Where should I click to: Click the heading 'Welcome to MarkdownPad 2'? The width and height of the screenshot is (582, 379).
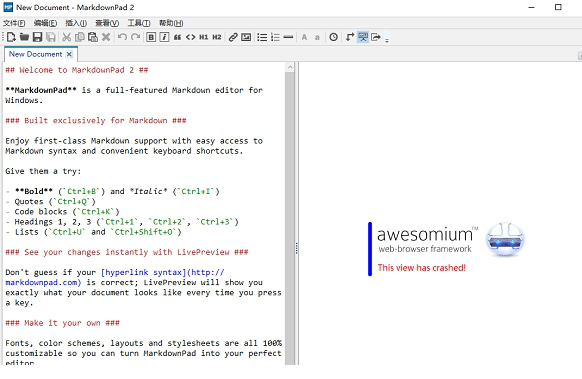[77, 70]
